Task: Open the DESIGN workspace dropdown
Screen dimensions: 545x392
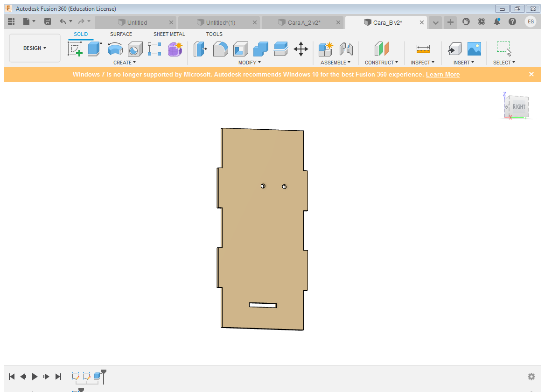Action: click(35, 48)
